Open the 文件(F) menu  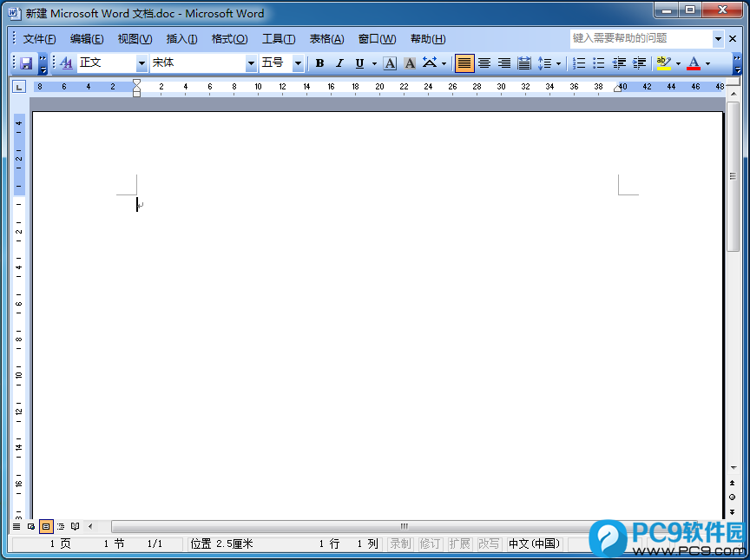click(39, 39)
